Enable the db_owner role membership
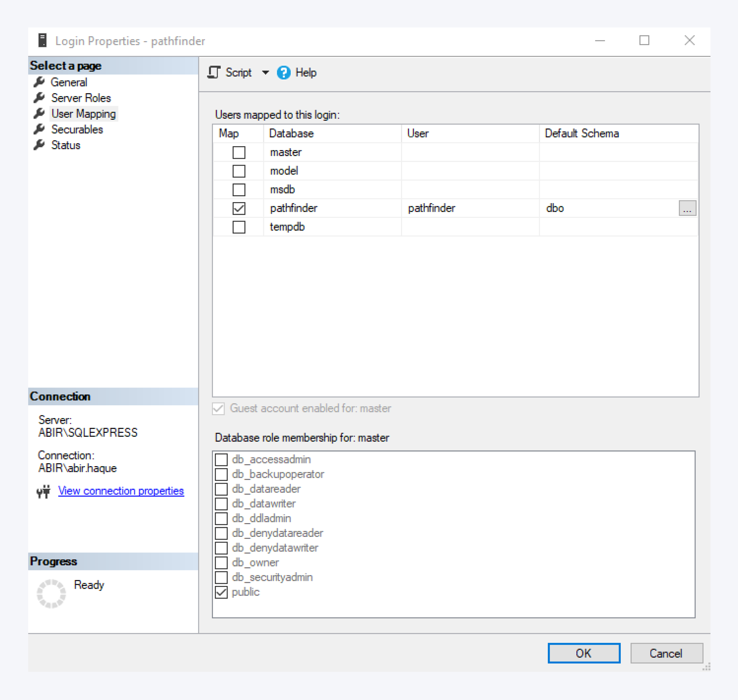Screen dimensions: 738x700 (221, 562)
